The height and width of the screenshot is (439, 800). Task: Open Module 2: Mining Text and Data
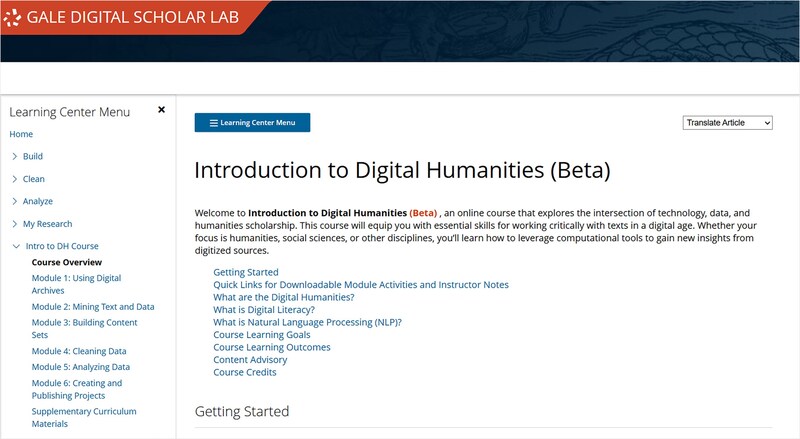93,307
